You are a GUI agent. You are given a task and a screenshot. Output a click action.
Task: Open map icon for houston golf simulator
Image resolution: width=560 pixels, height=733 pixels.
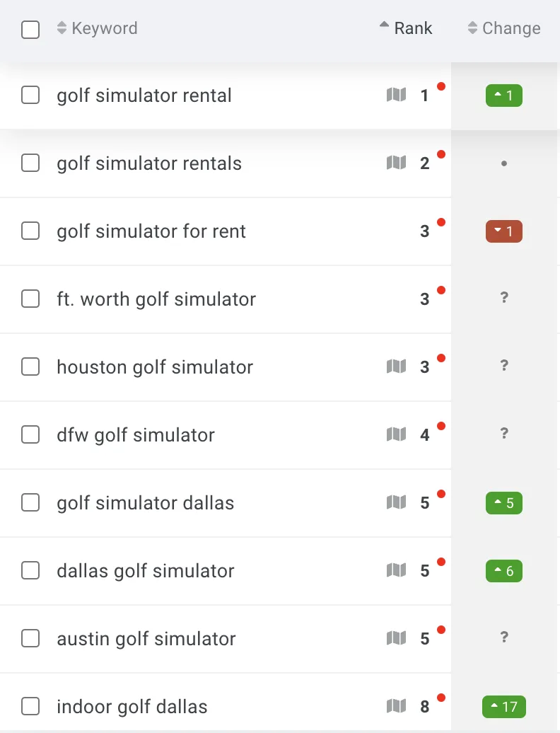396,366
